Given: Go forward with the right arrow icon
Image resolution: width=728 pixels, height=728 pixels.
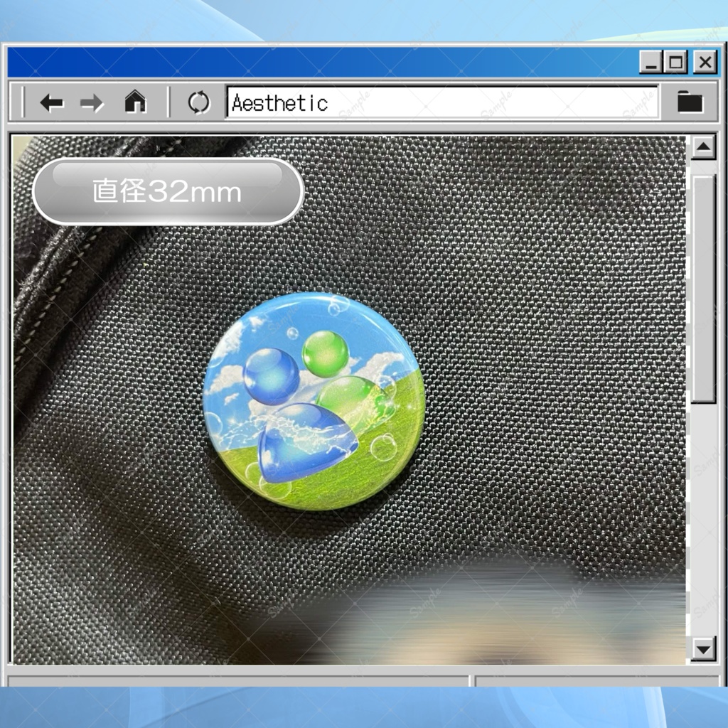Looking at the screenshot, I should point(92,102).
